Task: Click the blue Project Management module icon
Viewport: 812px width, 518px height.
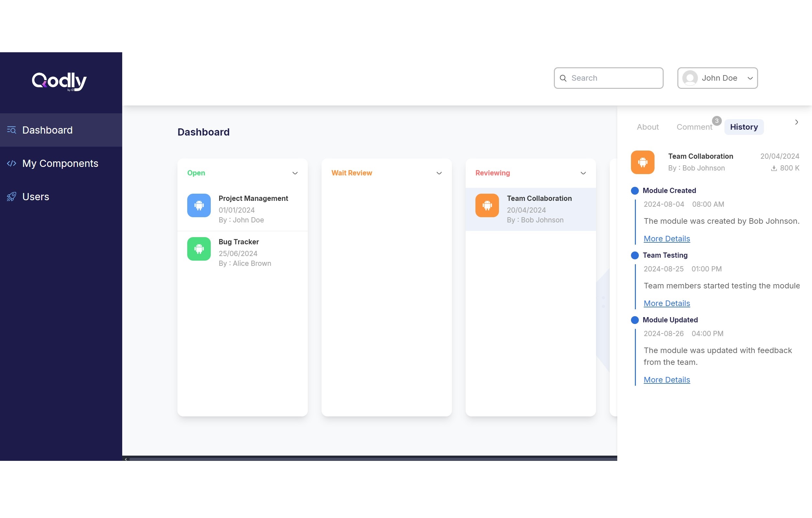Action: click(x=199, y=205)
